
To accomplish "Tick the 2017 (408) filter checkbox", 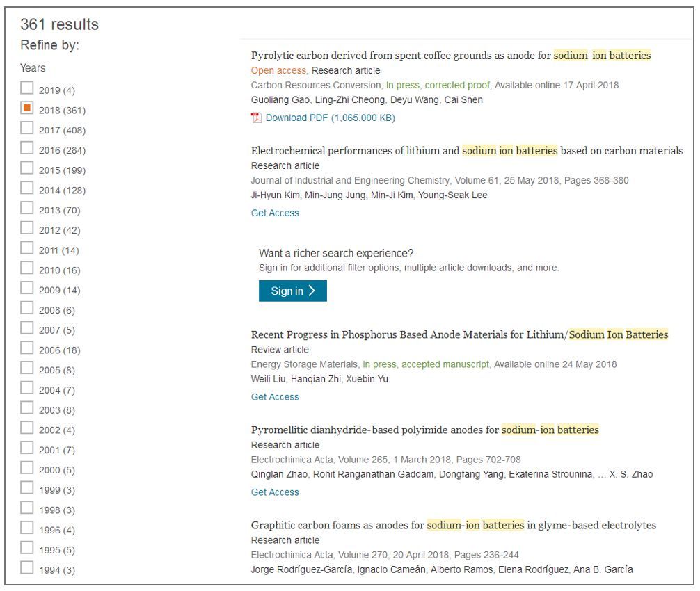I will pyautogui.click(x=26, y=128).
